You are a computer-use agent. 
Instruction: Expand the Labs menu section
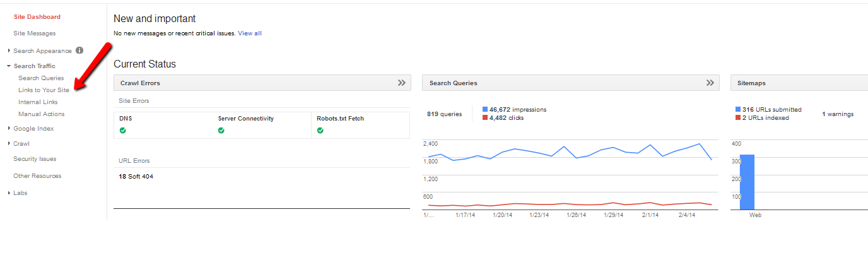(x=9, y=193)
